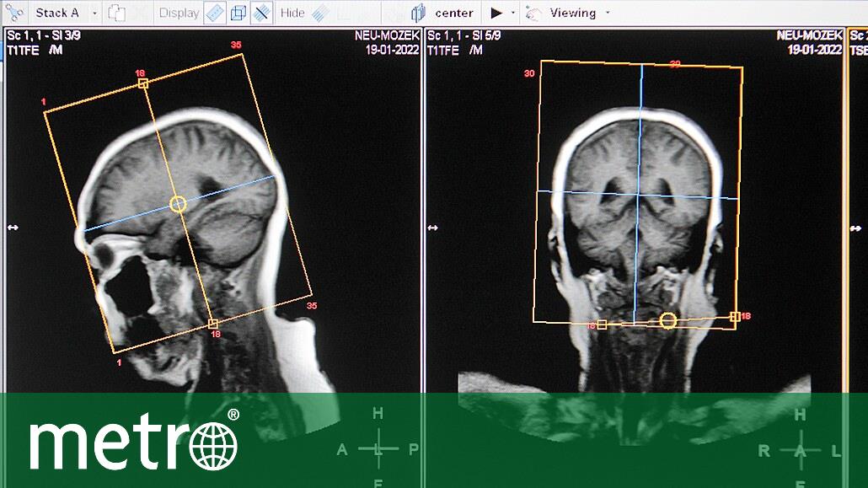Click the Viewing mode icon
This screenshot has height=488, width=868.
[533, 13]
